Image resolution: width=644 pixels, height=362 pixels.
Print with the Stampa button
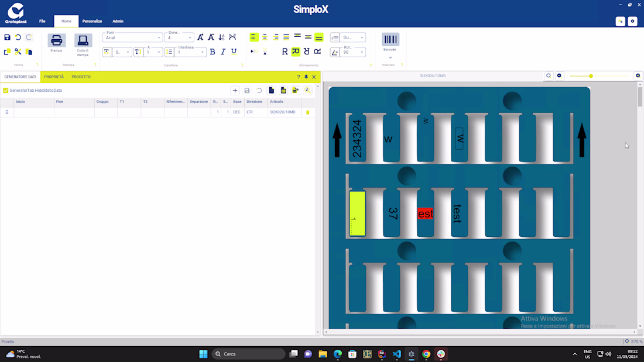click(56, 43)
